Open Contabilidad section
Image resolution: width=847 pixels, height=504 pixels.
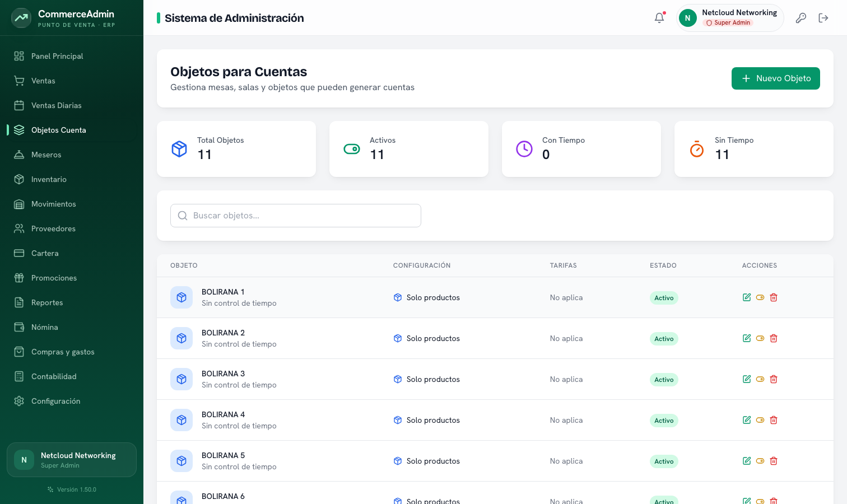pyautogui.click(x=72, y=376)
